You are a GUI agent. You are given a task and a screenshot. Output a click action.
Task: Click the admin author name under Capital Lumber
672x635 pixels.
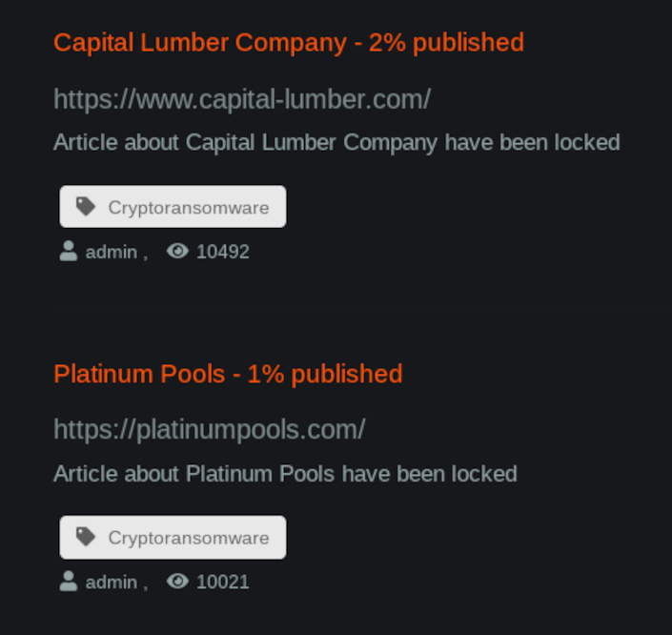pos(111,253)
